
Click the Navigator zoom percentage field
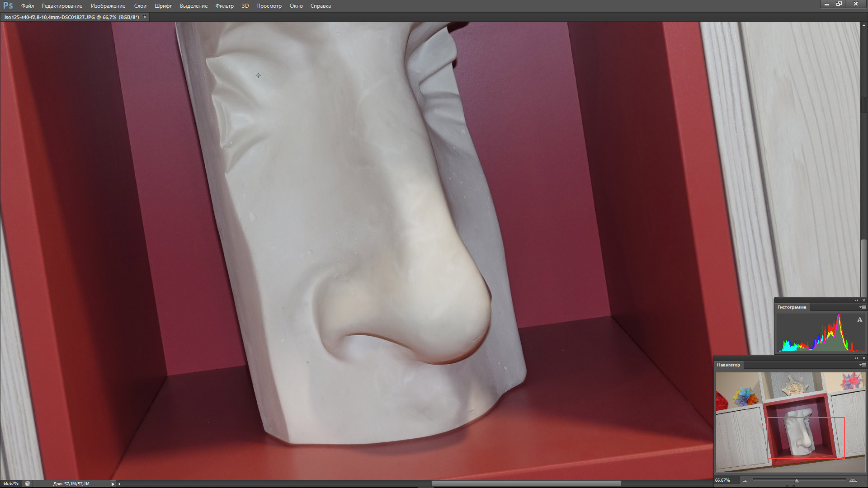coord(722,480)
